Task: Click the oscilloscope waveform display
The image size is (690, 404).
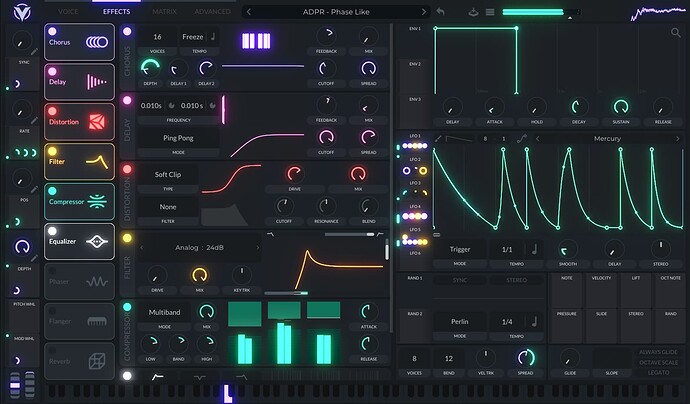Action: (x=659, y=13)
